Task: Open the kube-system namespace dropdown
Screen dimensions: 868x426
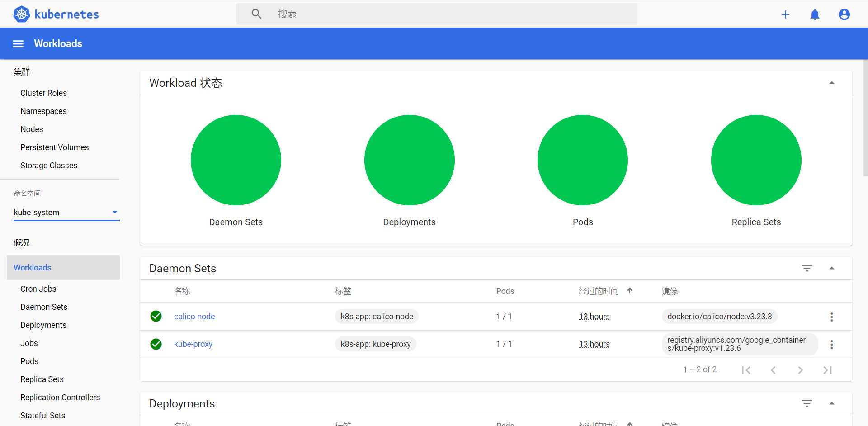Action: pyautogui.click(x=66, y=212)
